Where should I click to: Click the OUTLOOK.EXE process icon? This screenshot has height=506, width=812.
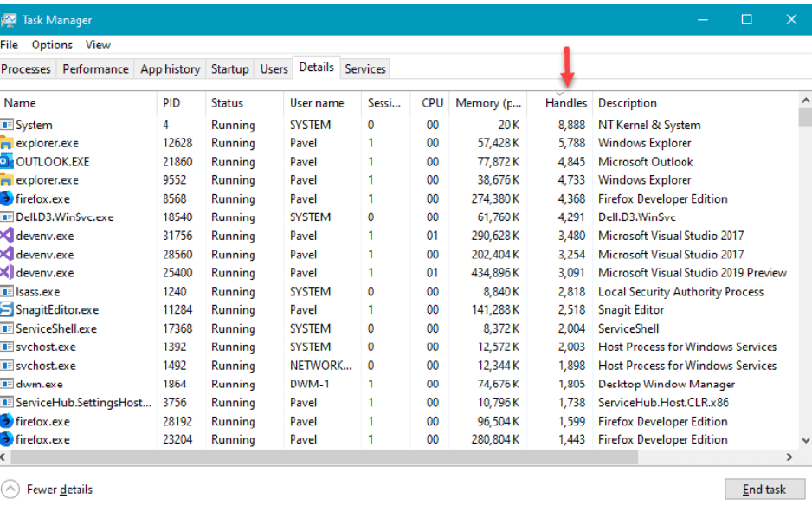(x=6, y=162)
